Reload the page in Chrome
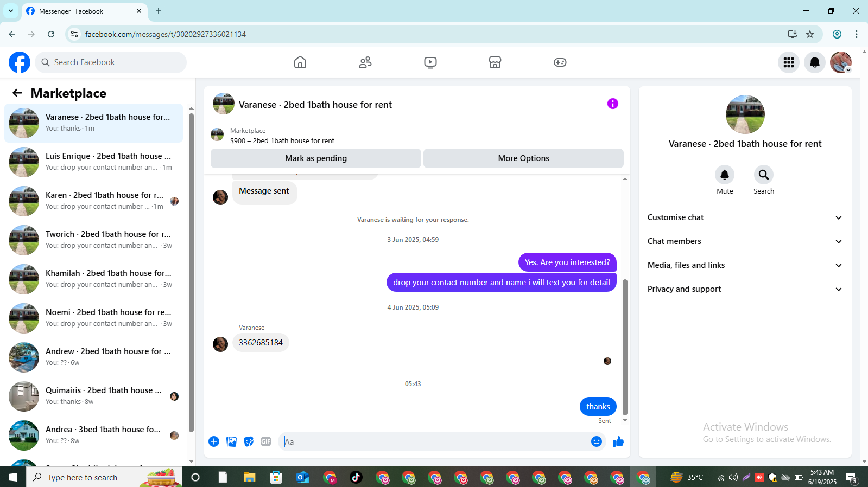868x487 pixels. point(51,34)
